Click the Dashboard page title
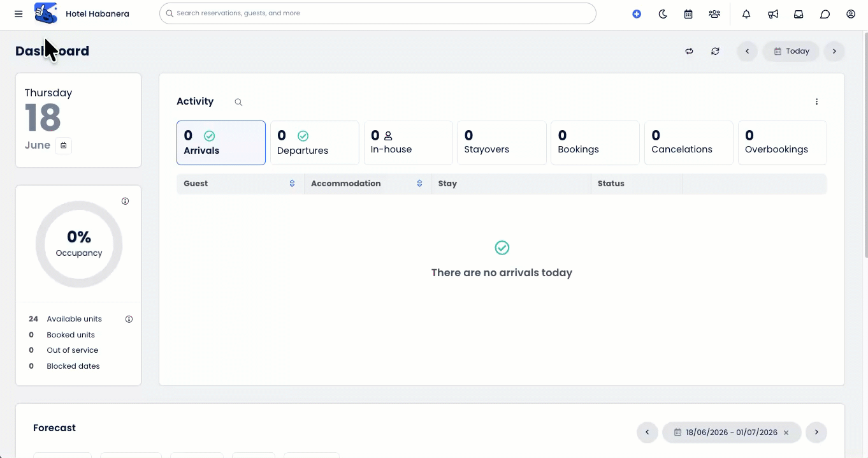 tap(52, 51)
